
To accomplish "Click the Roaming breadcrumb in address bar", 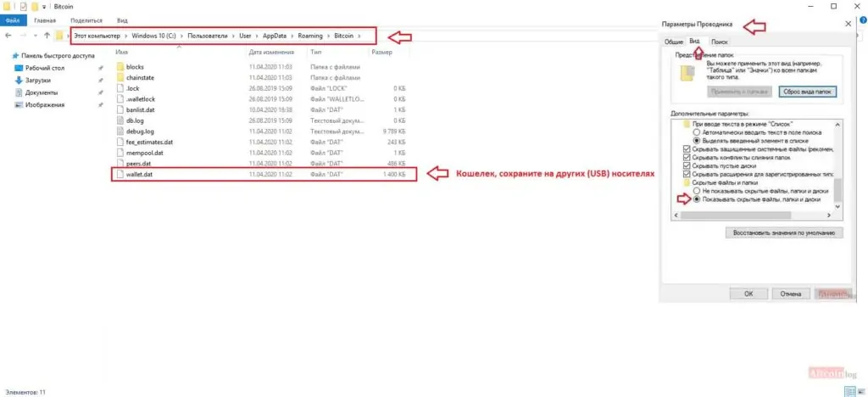I will click(310, 36).
